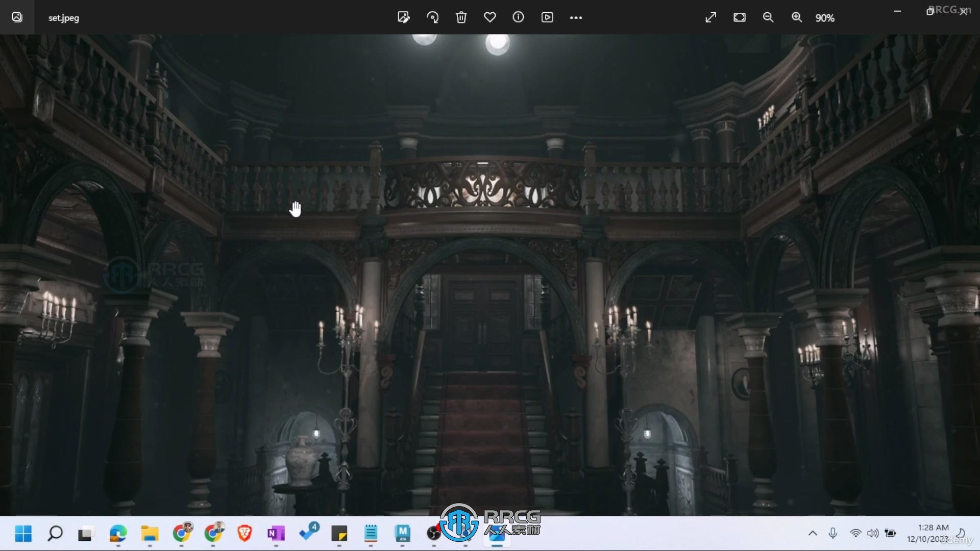Open the 1:28 AM clock and calendar
Image resolution: width=980 pixels, height=551 pixels.
click(x=928, y=534)
